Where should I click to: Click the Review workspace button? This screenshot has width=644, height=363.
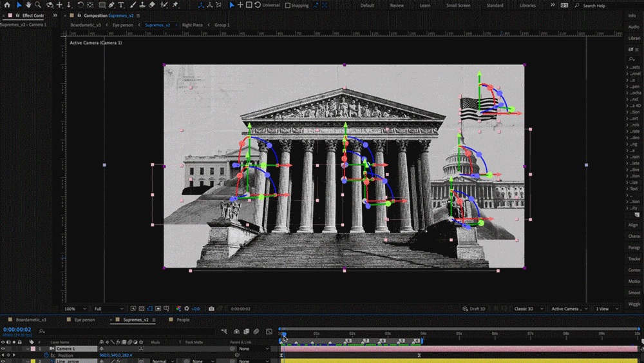pos(397,5)
